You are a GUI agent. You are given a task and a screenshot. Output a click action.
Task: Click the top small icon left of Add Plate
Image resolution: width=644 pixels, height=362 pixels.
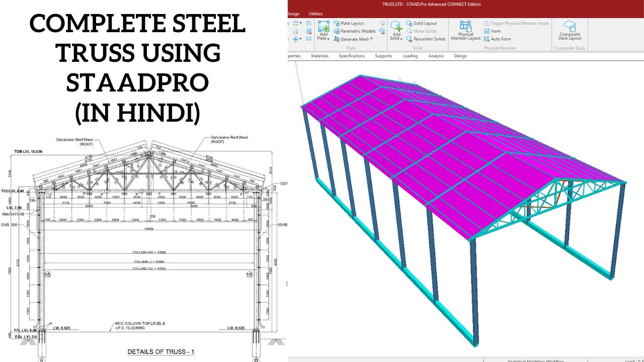point(309,24)
